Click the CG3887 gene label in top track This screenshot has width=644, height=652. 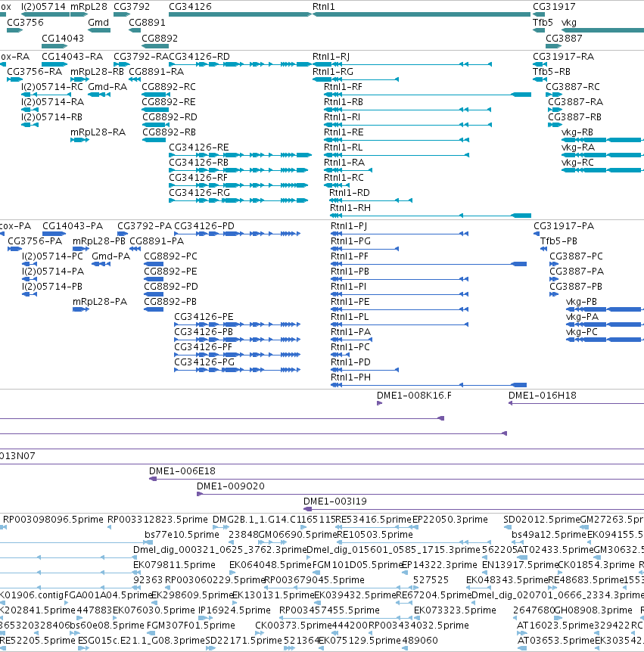[x=564, y=39]
